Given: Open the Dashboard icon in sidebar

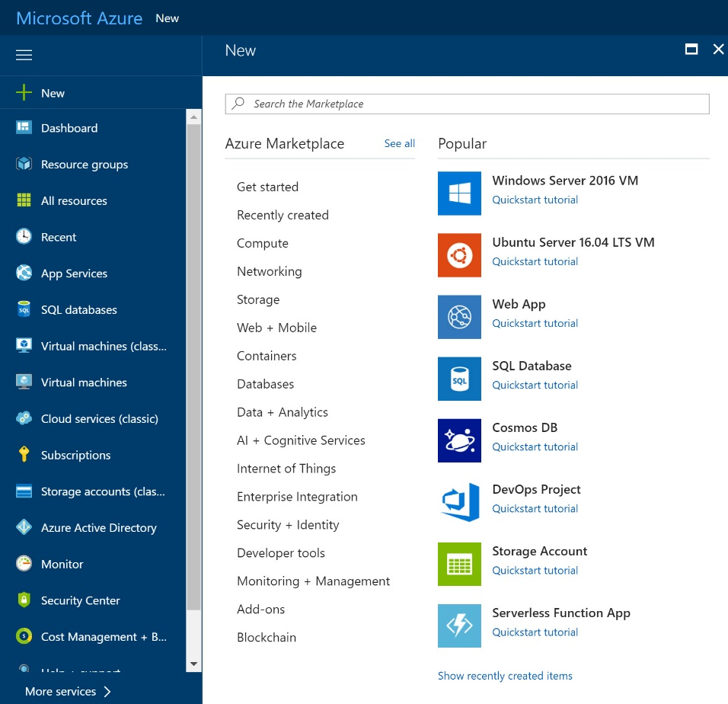Looking at the screenshot, I should [24, 128].
